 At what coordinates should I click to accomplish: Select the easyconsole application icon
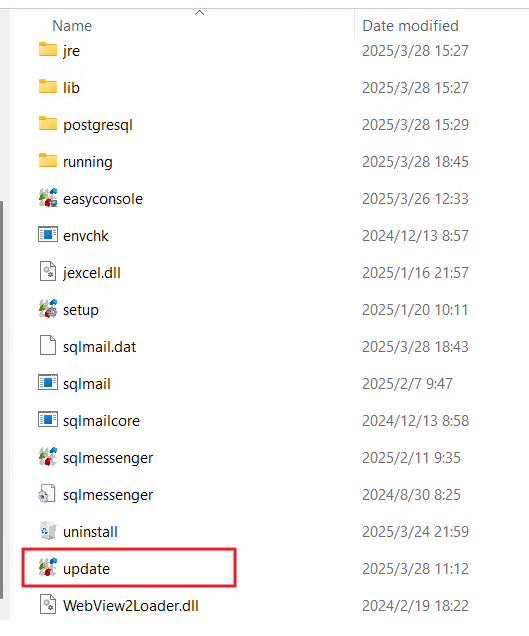coord(48,198)
